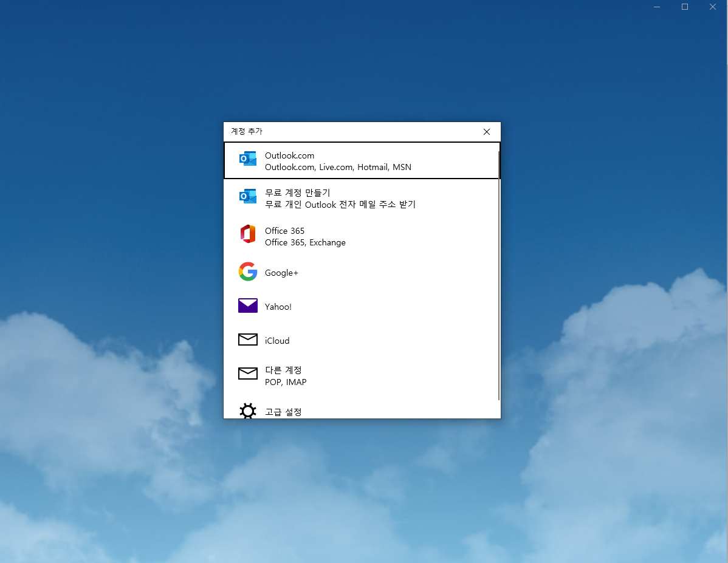Select 'POP, IMAP' subtitle text
Screen dimensions: 728x563
(286, 382)
